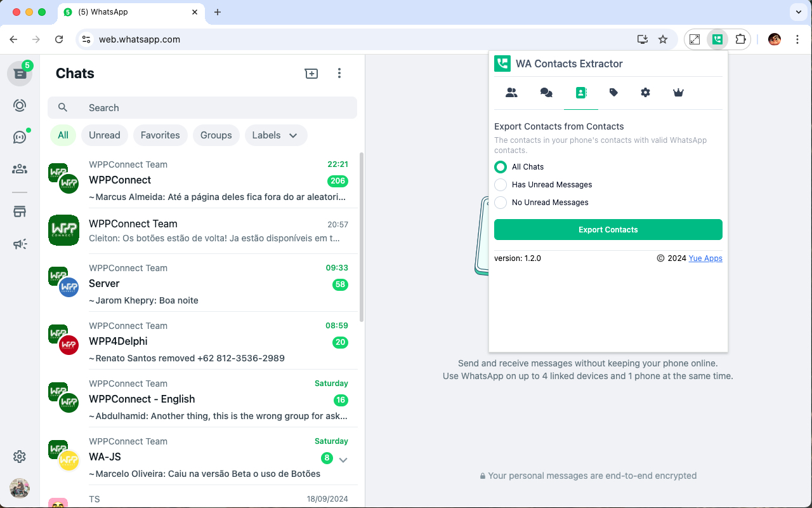Open the extractor's chats bubble tab

546,93
